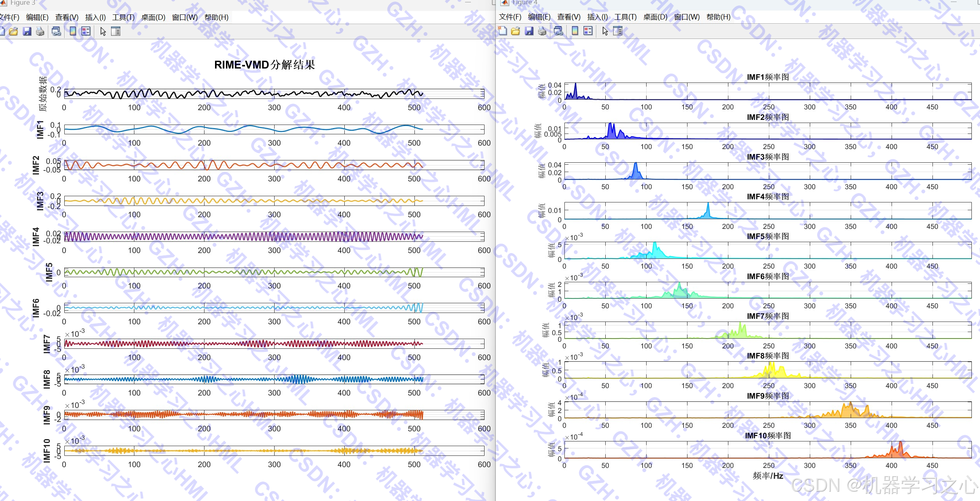Create new figure from Figure 4 toolbar
The image size is (980, 501).
coord(502,31)
